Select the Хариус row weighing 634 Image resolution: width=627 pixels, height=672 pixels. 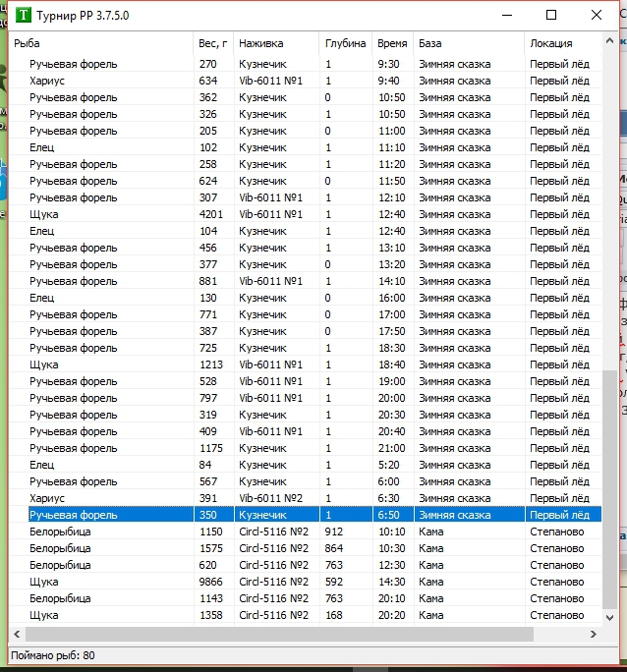[x=305, y=81]
